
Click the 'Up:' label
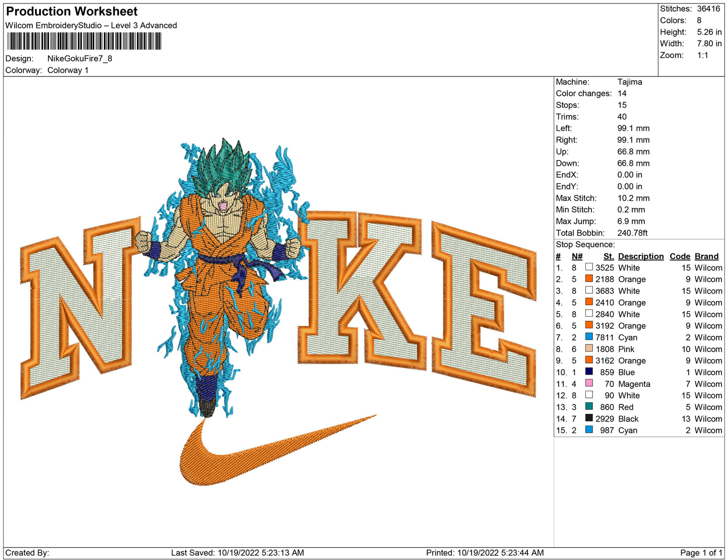[562, 151]
